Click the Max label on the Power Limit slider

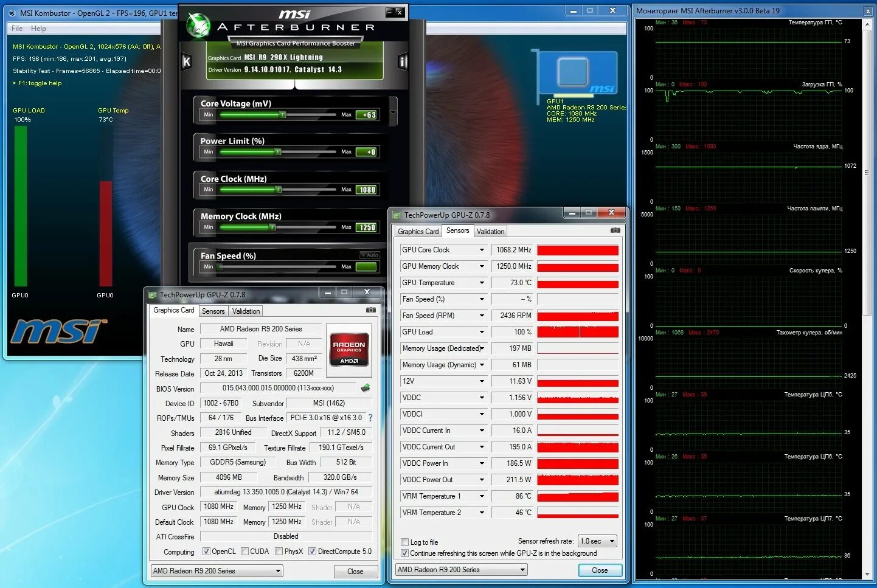pyautogui.click(x=346, y=152)
